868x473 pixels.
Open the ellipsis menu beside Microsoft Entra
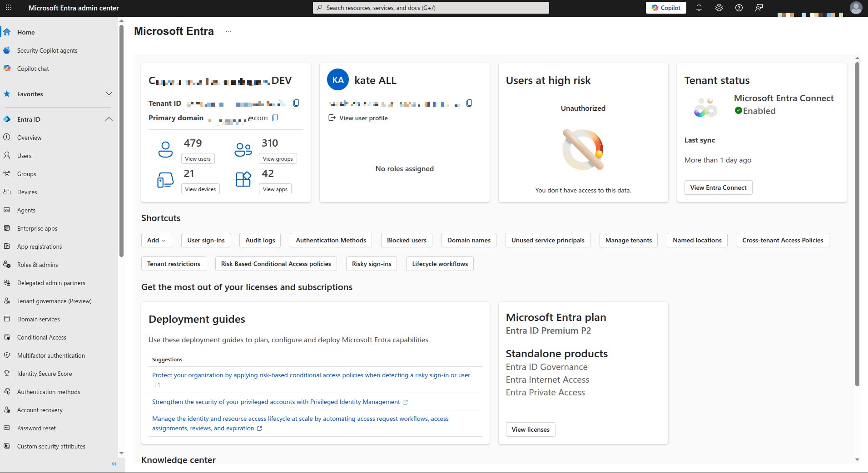(x=228, y=31)
